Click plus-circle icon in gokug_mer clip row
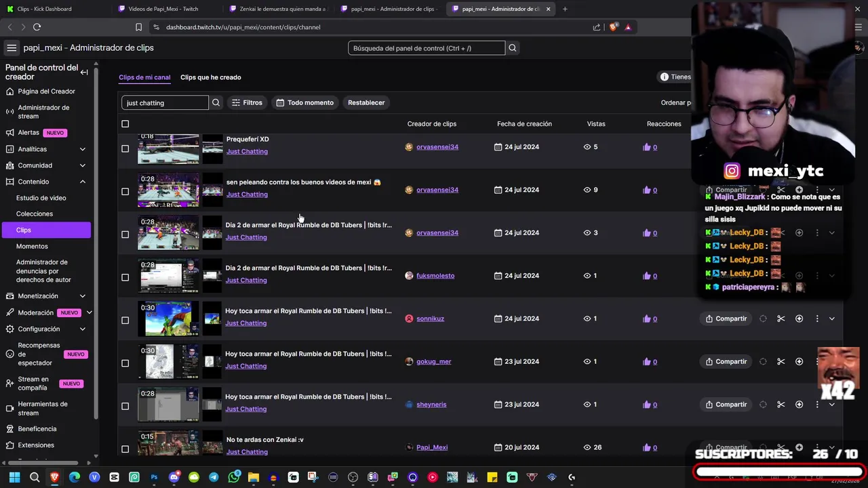This screenshot has width=868, height=488. coord(799,361)
